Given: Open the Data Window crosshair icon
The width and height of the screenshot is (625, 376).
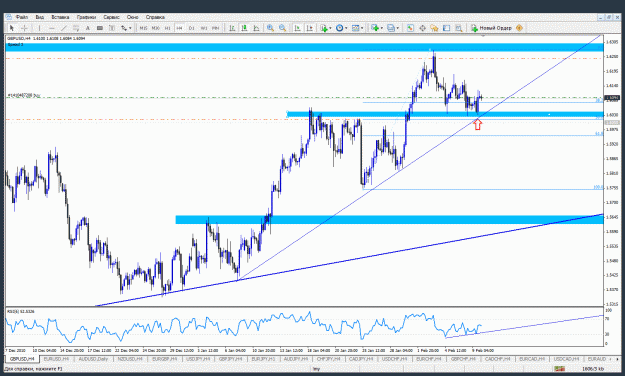Looking at the screenshot, I should click(x=423, y=28).
